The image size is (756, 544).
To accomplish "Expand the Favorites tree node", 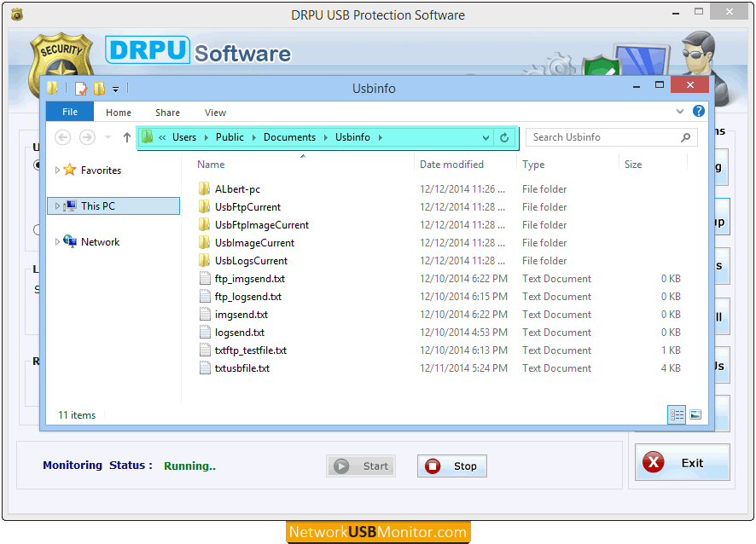I will coord(57,170).
